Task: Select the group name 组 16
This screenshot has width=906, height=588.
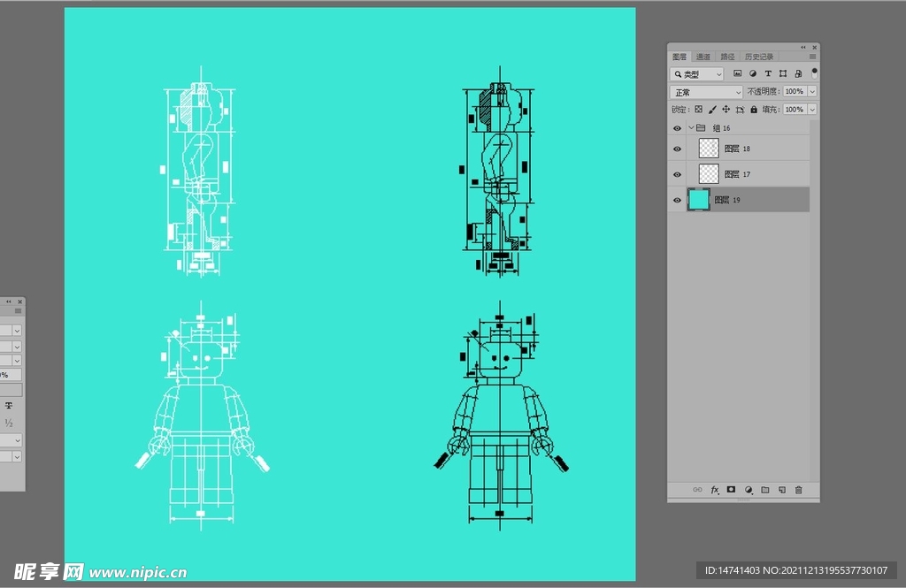Action: 722,128
